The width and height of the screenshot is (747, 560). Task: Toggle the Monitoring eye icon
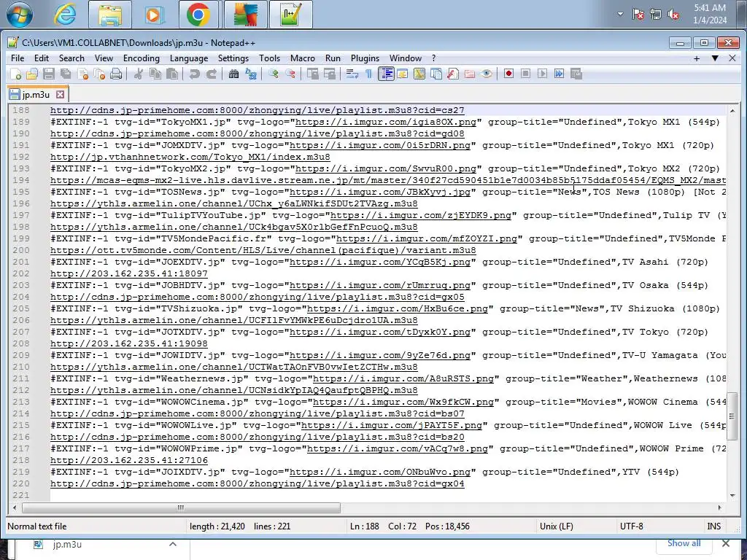point(487,74)
